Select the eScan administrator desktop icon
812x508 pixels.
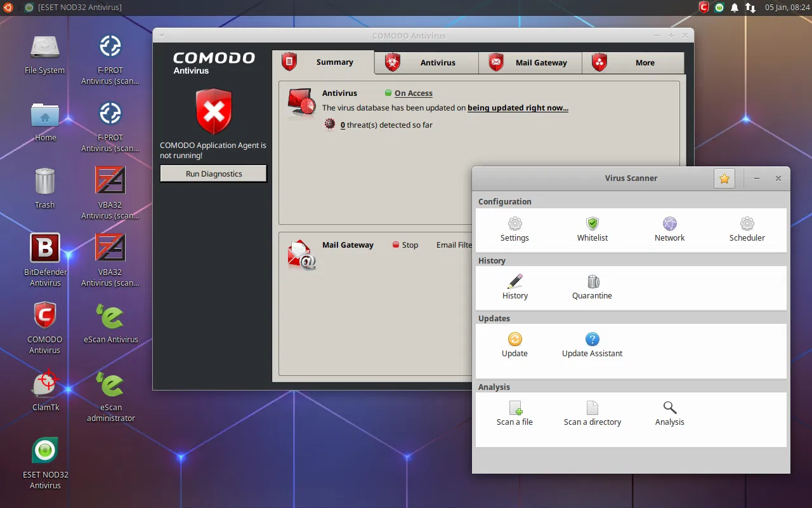[x=111, y=397]
